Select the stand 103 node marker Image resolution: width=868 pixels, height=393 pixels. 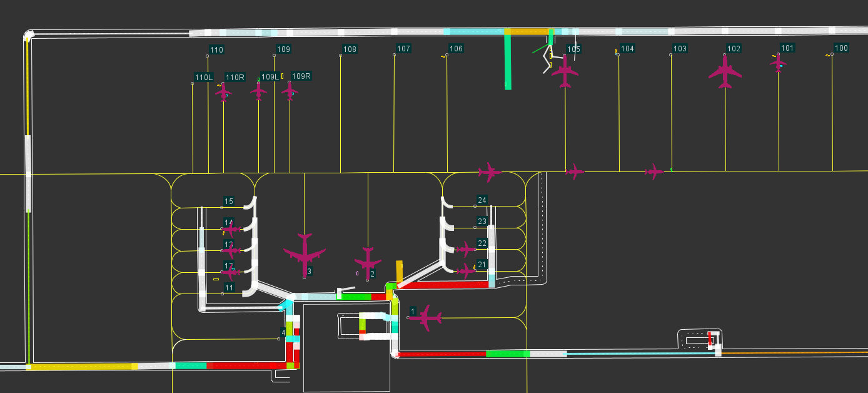click(671, 55)
